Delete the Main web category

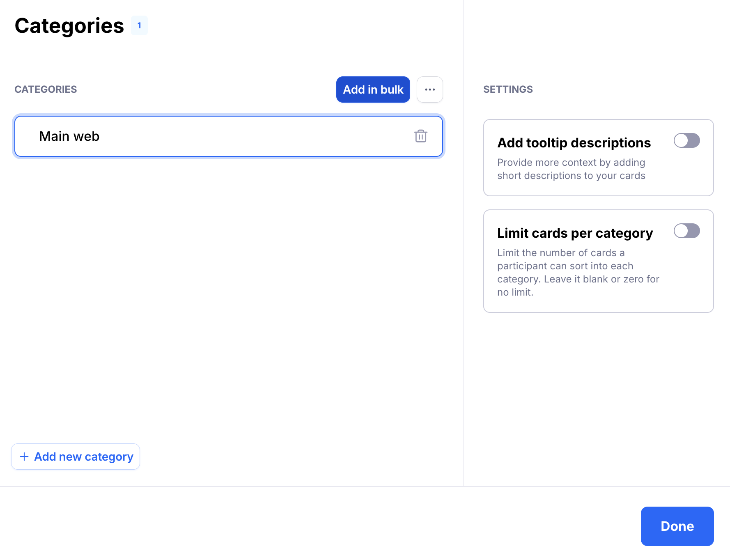(x=420, y=136)
